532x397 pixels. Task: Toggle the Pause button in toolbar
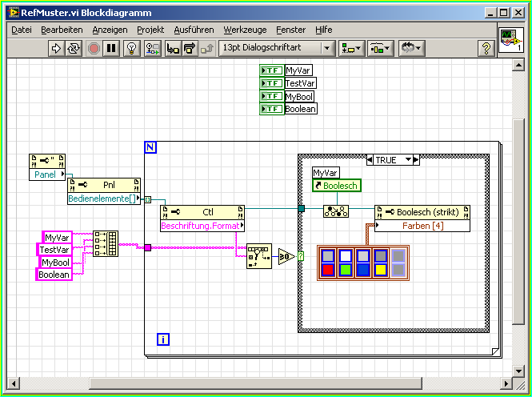tap(111, 48)
